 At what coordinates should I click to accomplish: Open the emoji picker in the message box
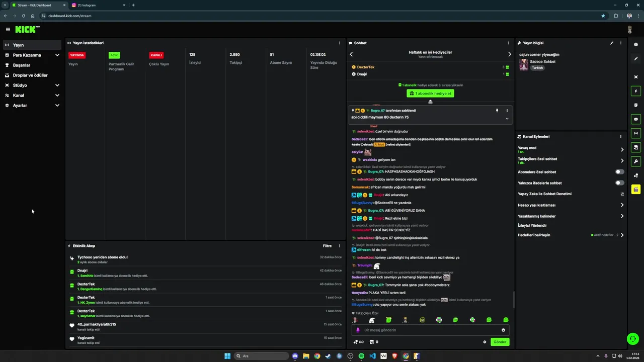[x=503, y=330]
